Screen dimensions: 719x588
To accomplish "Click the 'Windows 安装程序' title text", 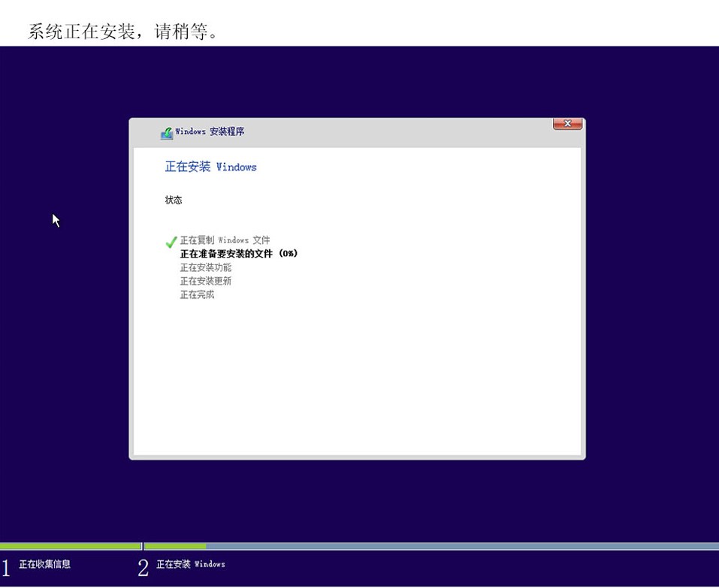I will coord(210,131).
